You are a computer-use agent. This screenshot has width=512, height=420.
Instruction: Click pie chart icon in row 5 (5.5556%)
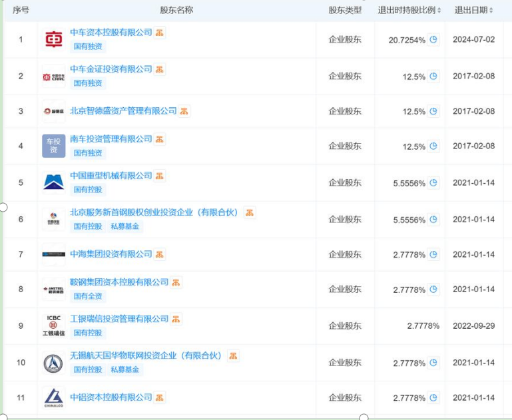pyautogui.click(x=433, y=183)
